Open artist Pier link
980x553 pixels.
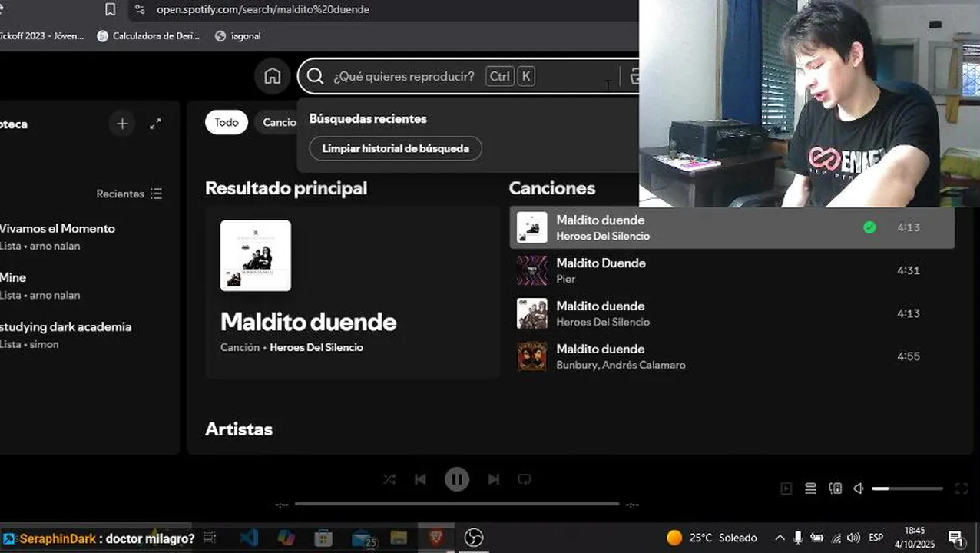pos(566,279)
